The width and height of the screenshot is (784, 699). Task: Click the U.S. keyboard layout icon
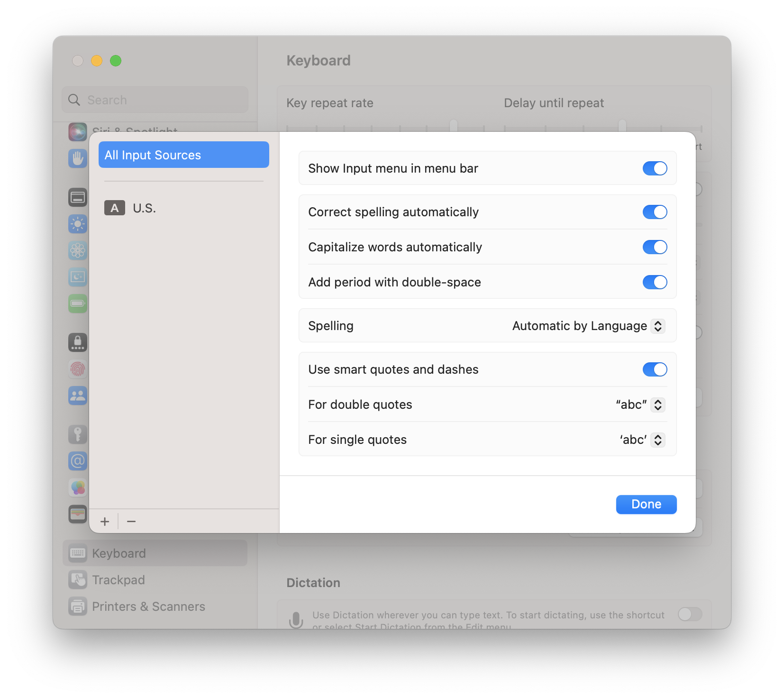tap(115, 208)
